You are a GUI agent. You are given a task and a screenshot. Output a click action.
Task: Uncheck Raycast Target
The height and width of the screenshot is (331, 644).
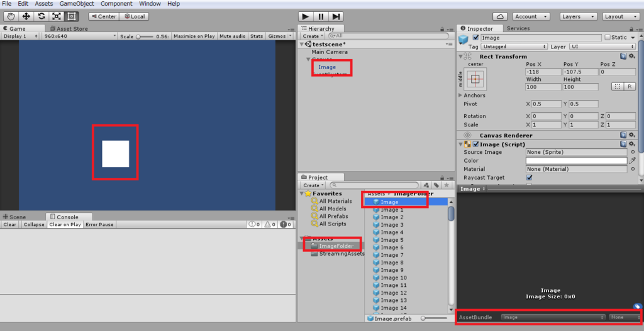tap(529, 178)
